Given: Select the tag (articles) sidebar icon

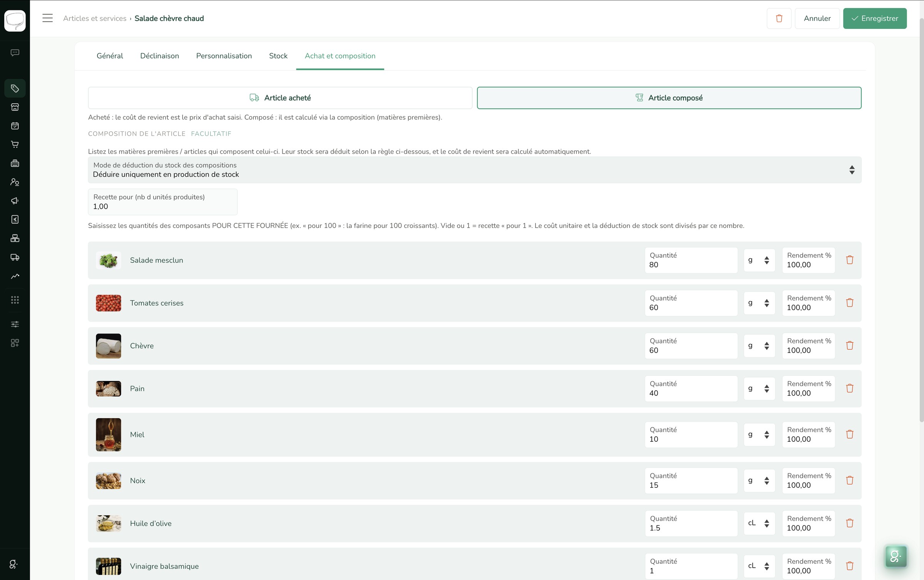Looking at the screenshot, I should [x=15, y=89].
